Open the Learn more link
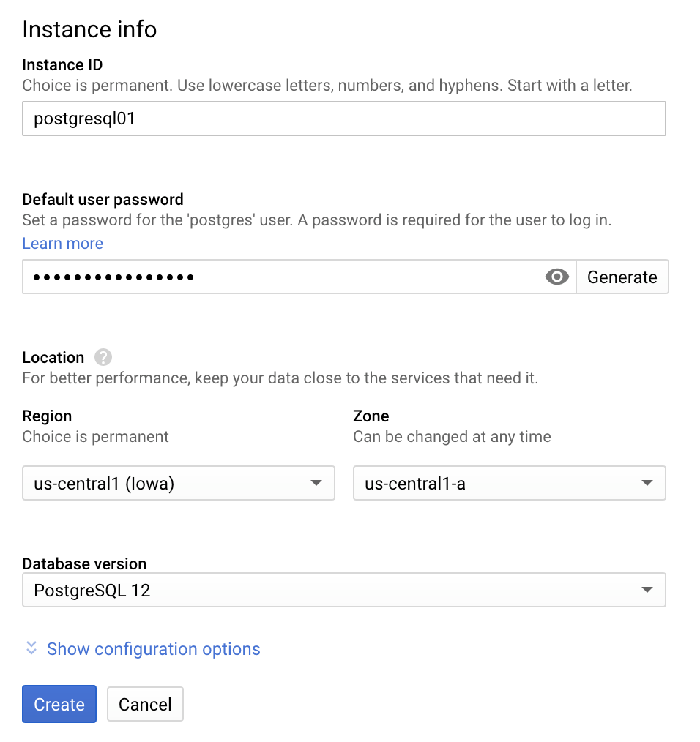The width and height of the screenshot is (700, 742). point(62,243)
